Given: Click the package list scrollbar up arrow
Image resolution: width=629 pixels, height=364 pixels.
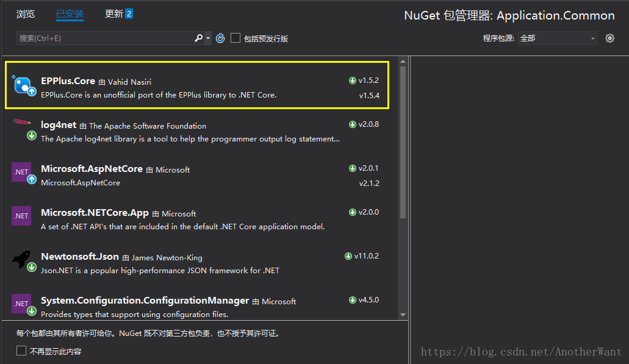Looking at the screenshot, I should click(x=403, y=62).
